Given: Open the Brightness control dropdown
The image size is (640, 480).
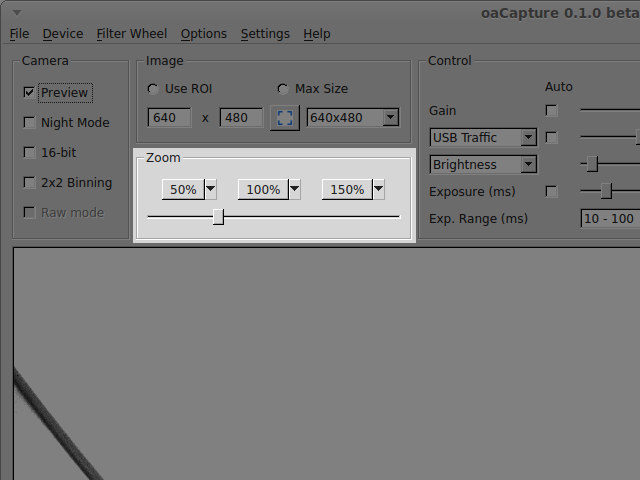Looking at the screenshot, I should pyautogui.click(x=483, y=164).
